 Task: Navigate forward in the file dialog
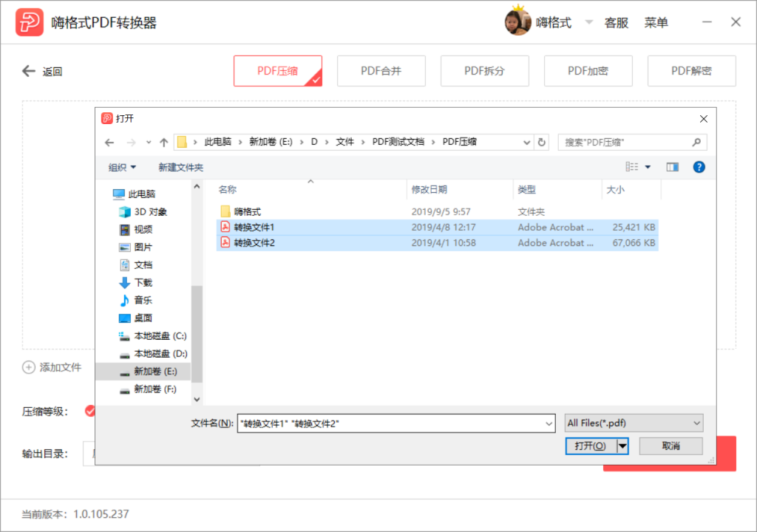coord(131,143)
